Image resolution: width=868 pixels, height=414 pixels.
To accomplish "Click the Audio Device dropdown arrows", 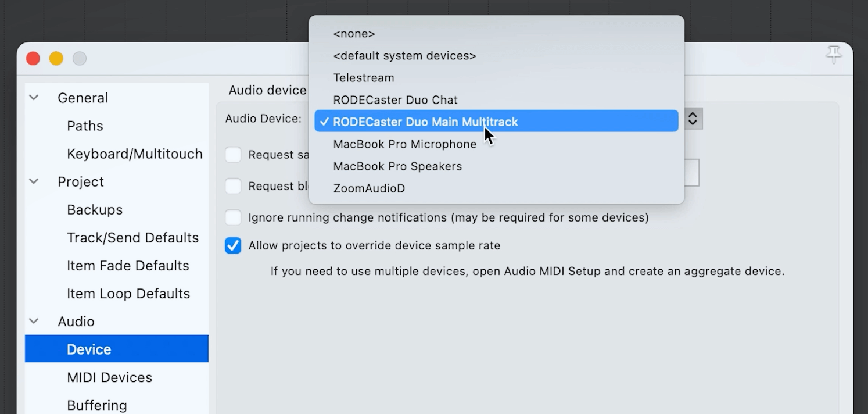I will (693, 119).
